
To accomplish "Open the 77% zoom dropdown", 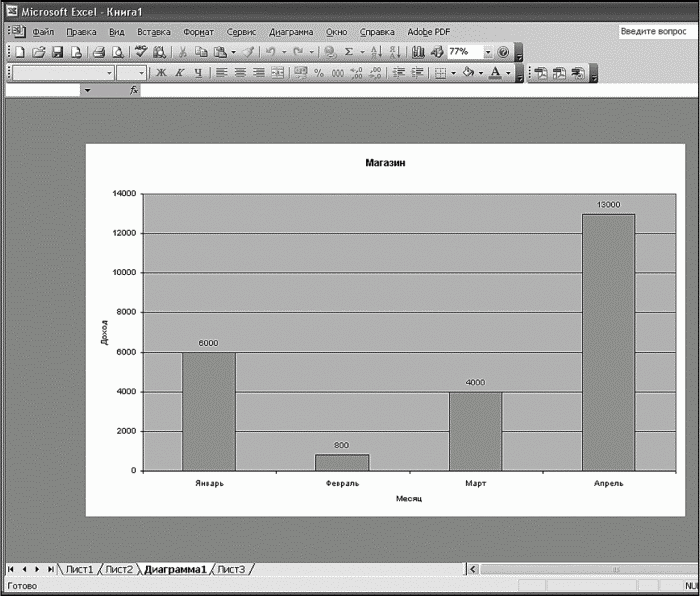I will [x=488, y=53].
